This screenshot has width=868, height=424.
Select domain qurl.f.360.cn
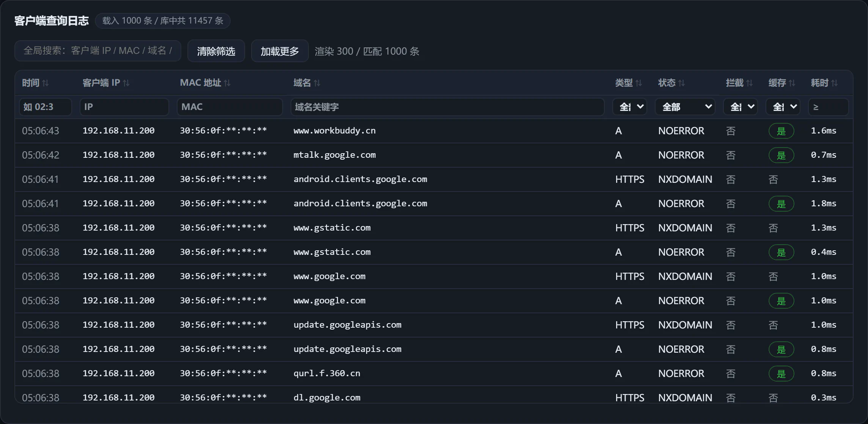pos(327,374)
